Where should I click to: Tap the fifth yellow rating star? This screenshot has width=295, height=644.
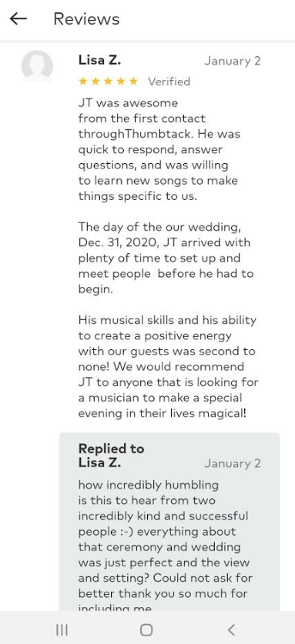point(133,82)
